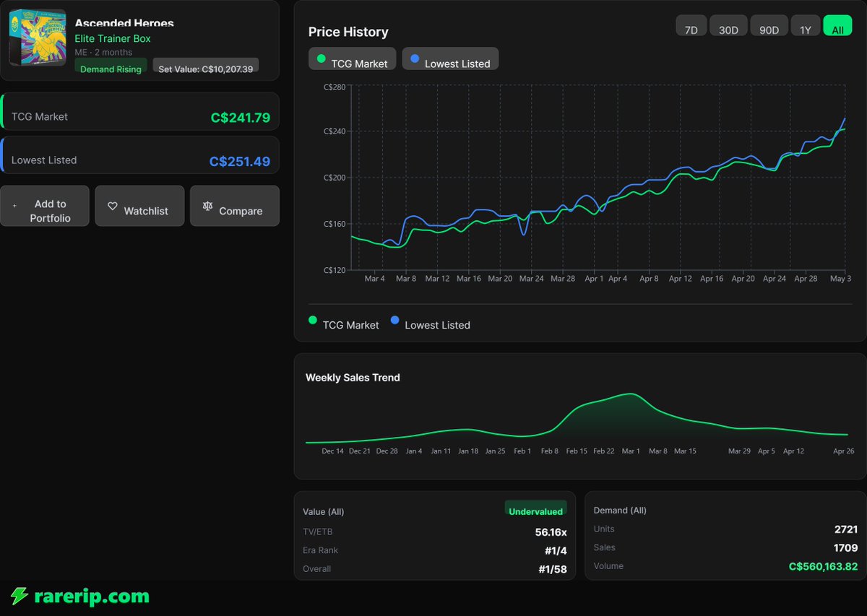The height and width of the screenshot is (616, 867).
Task: Click the Era Rank value #1/4
Action: click(x=555, y=550)
